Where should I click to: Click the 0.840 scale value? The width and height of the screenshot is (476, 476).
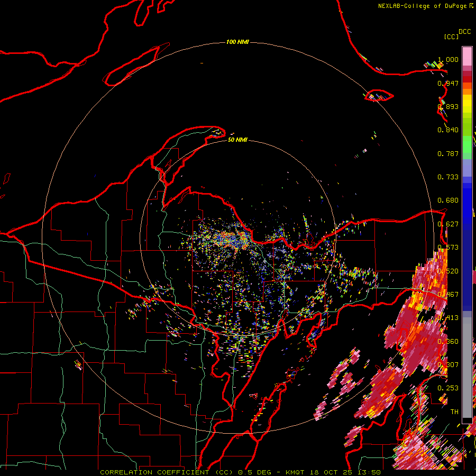[x=448, y=130]
